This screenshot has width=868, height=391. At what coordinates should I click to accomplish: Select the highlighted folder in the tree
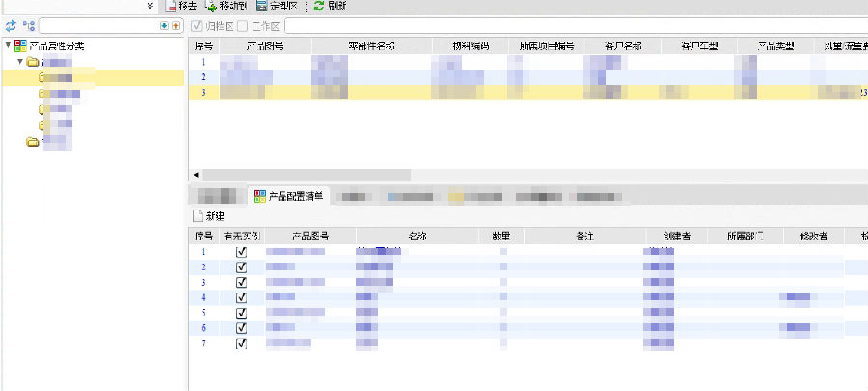58,77
